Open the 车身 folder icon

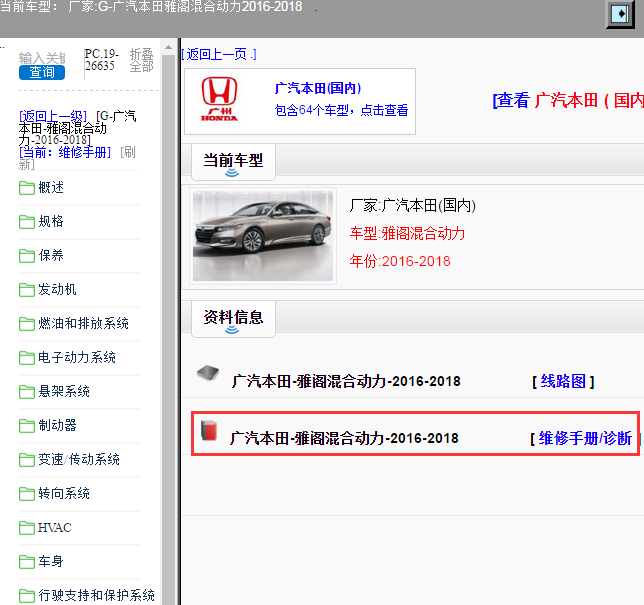(27, 561)
